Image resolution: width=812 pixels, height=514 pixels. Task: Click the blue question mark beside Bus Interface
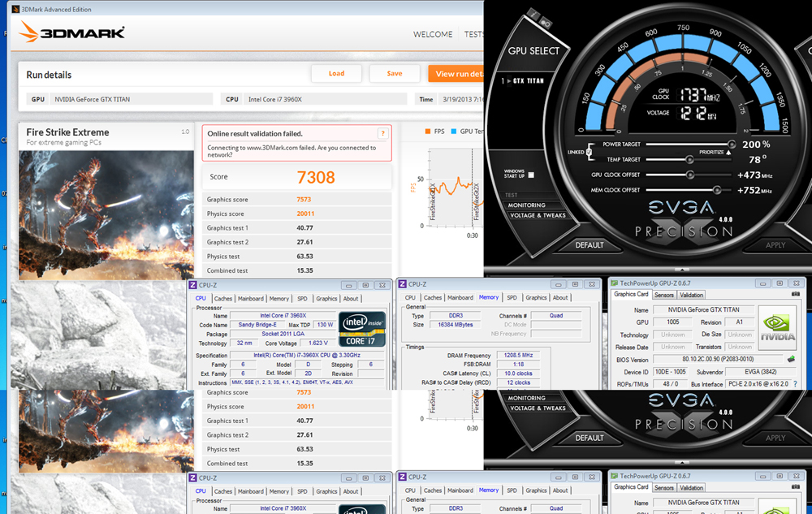(x=796, y=384)
